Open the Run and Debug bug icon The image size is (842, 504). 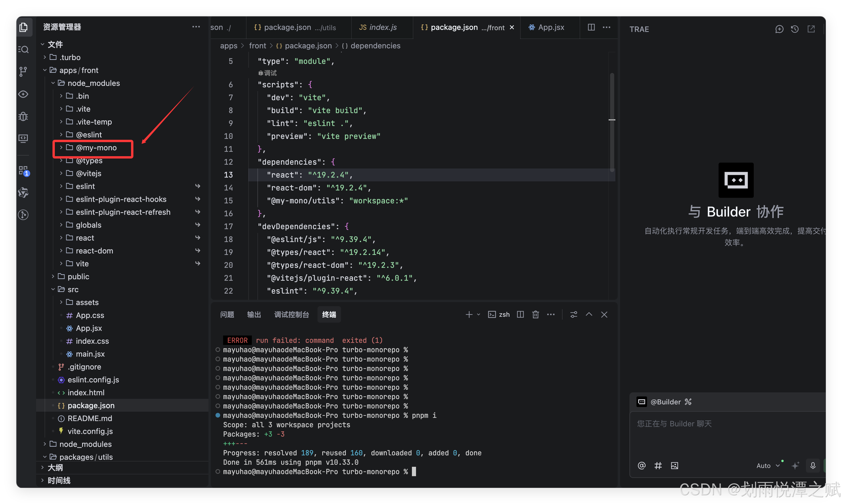[23, 117]
